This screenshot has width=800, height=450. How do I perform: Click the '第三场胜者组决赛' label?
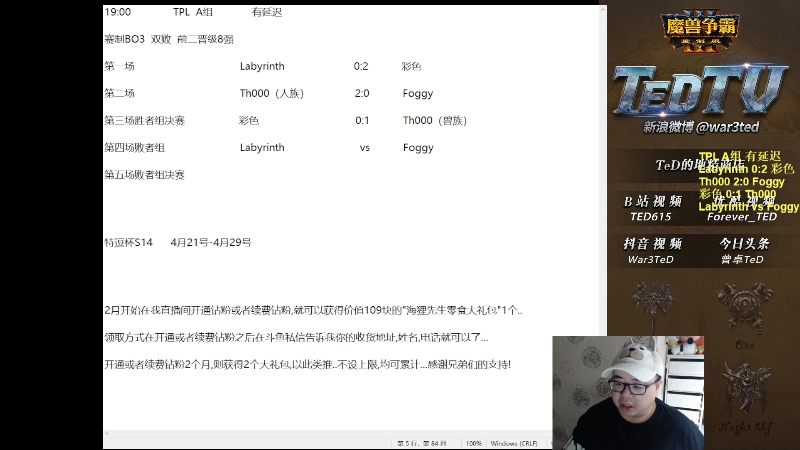(144, 120)
